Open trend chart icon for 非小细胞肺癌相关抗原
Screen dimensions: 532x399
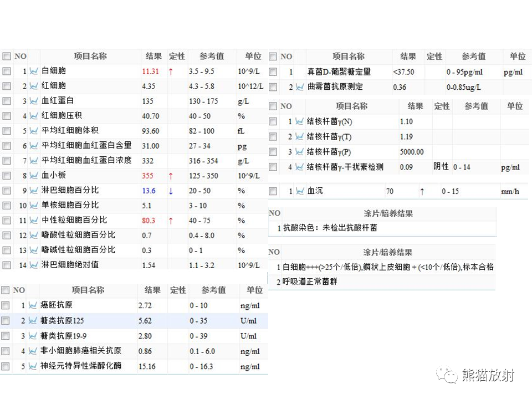(x=33, y=351)
